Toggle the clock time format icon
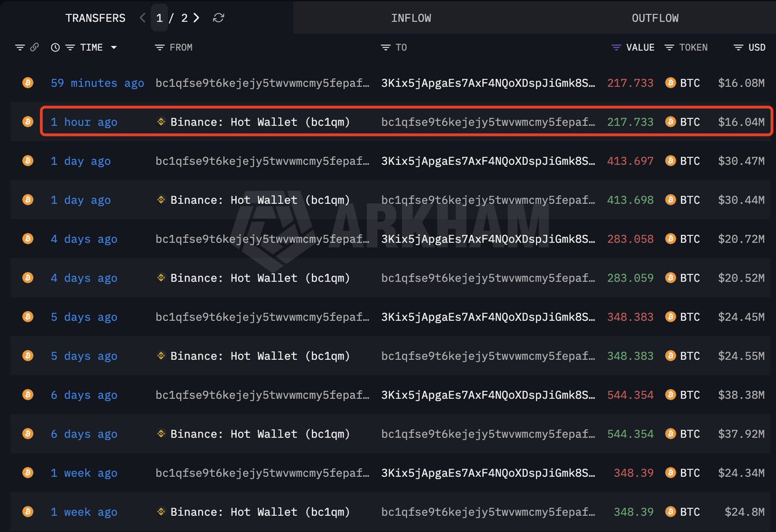Image resolution: width=776 pixels, height=532 pixels. 56,47
